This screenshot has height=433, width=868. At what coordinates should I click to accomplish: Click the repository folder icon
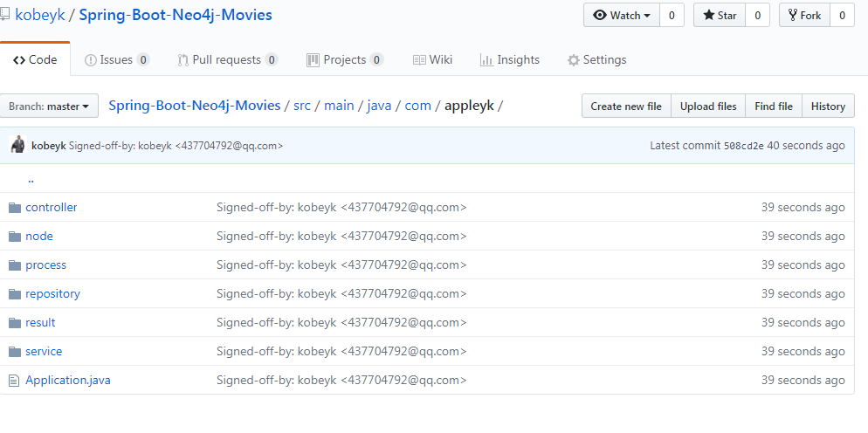15,294
